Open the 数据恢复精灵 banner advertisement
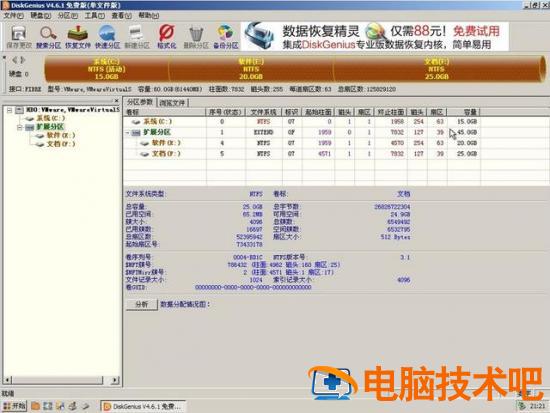This screenshot has width=550, height=413. pyautogui.click(x=375, y=36)
